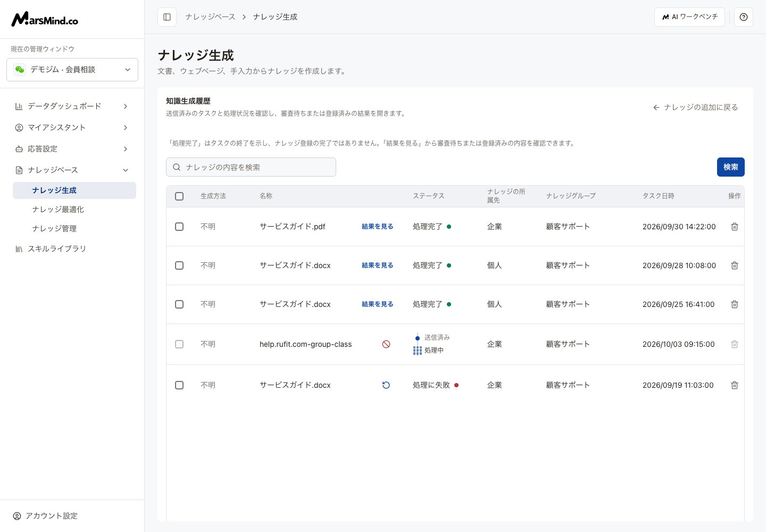View results for サービスガイド.pdf
Image resolution: width=766 pixels, height=532 pixels.
378,227
